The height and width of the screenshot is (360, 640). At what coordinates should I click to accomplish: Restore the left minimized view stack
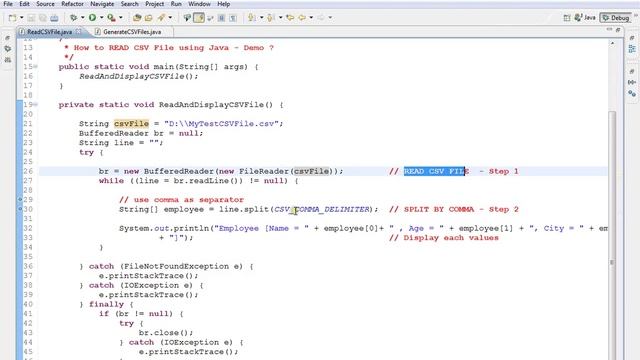click(7, 38)
